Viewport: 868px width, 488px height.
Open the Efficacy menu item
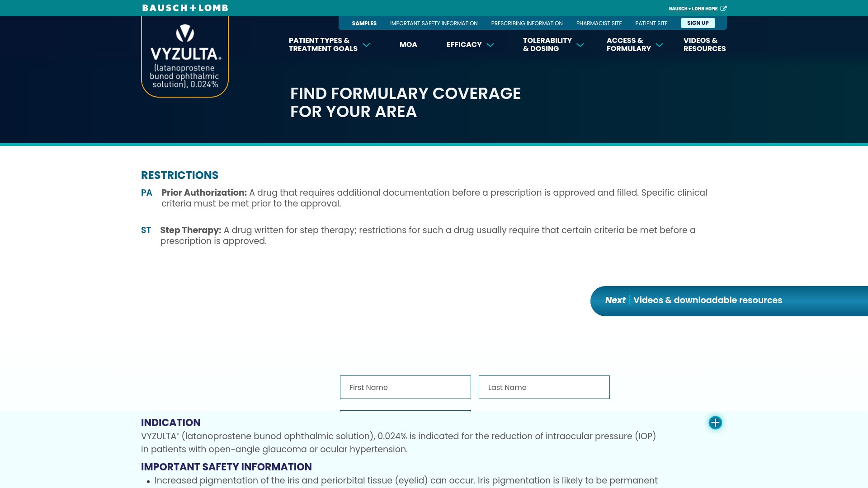[464, 45]
